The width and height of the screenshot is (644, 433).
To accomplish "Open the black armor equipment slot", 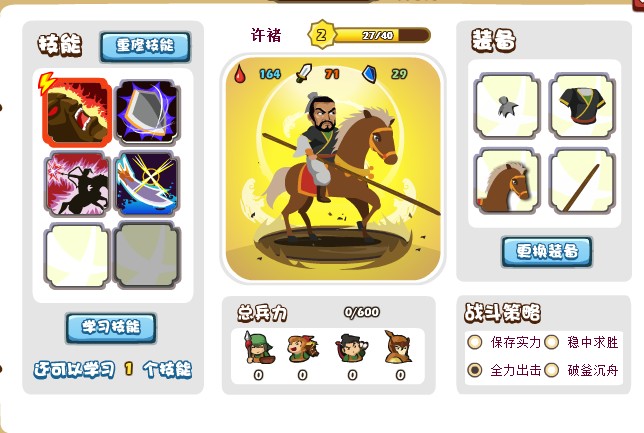I will (582, 106).
